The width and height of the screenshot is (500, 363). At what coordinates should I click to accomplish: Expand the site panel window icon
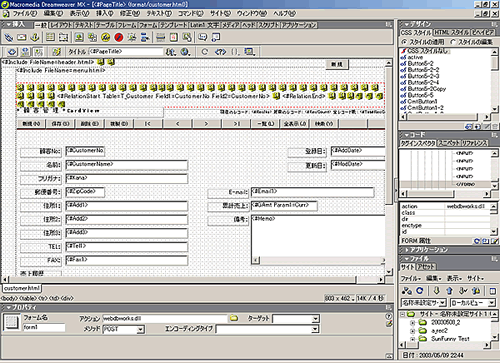tap(492, 291)
